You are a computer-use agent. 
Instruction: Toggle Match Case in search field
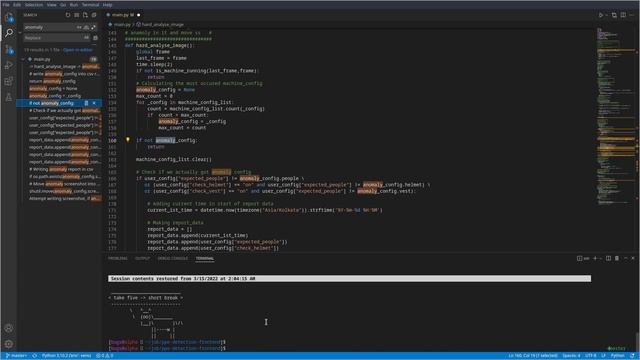[79, 27]
